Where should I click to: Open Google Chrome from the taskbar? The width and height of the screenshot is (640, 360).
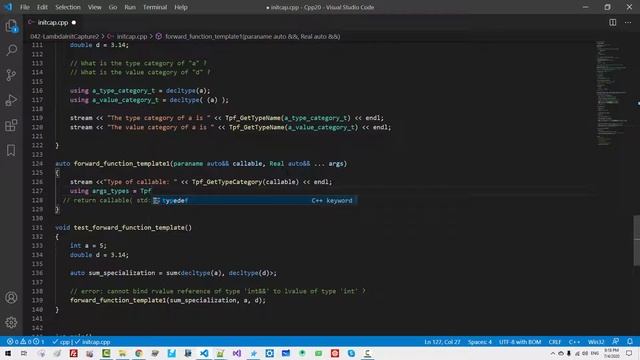click(x=139, y=353)
